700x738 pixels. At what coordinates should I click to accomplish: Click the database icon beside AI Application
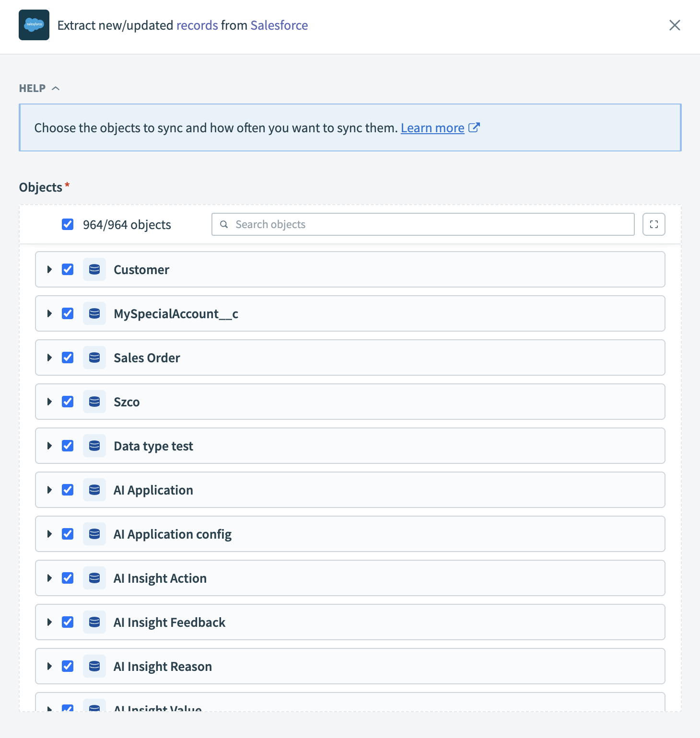pos(94,490)
